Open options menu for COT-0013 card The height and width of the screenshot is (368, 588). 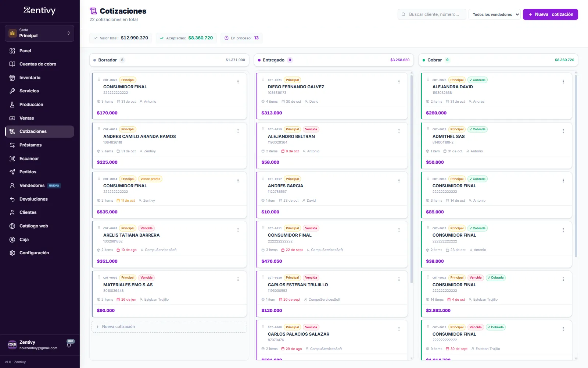[x=563, y=279]
